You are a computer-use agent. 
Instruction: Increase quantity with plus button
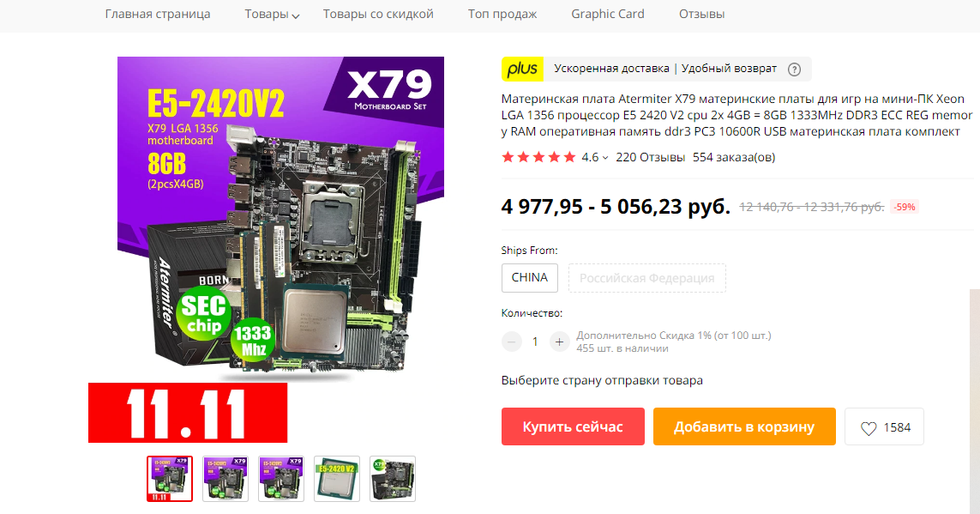(559, 342)
